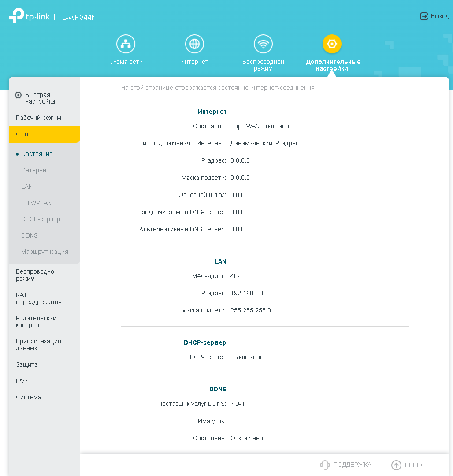Select Маршрутизация in the sidebar
The width and height of the screenshot is (453, 476).
(45, 252)
